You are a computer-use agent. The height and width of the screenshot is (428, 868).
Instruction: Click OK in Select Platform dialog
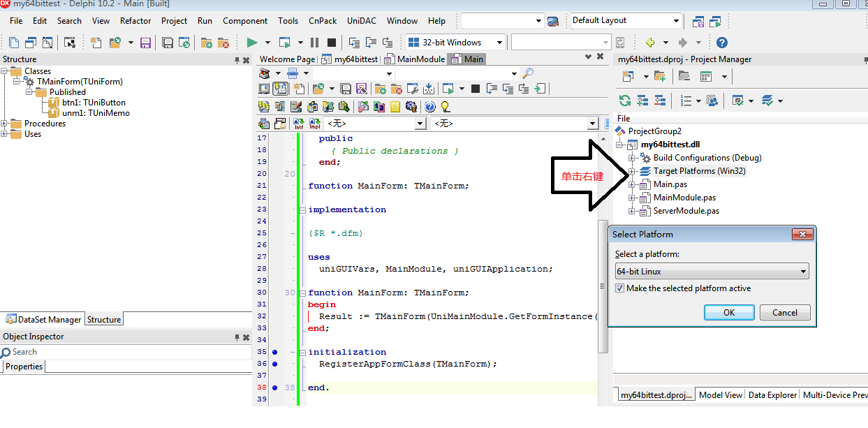729,312
